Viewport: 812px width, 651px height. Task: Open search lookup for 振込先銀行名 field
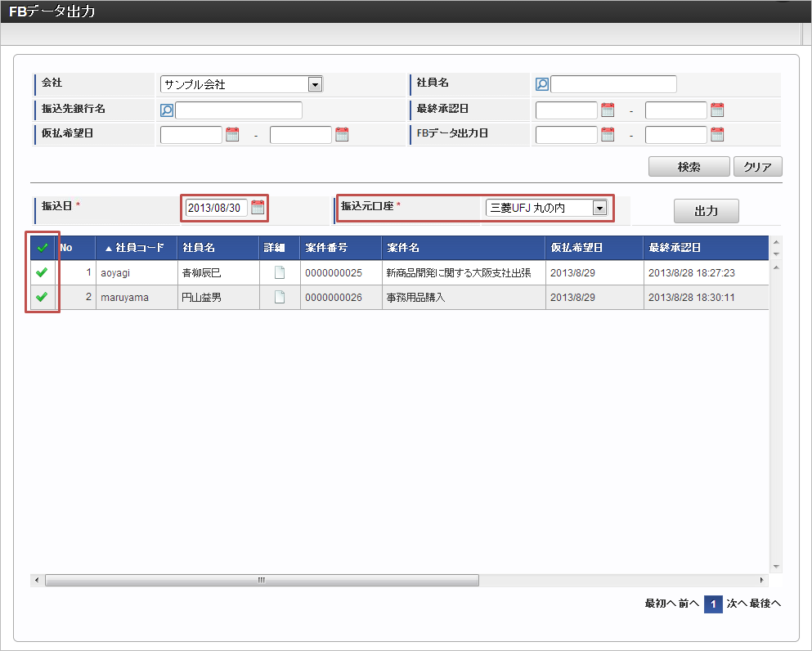click(167, 110)
